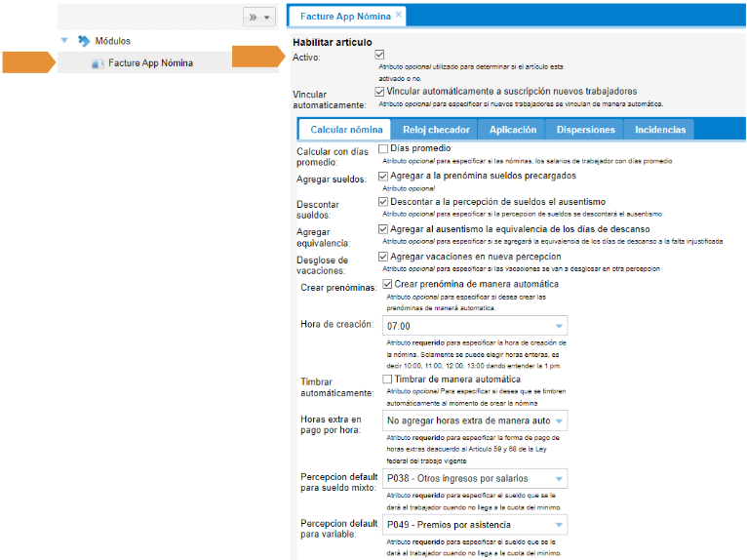This screenshot has height=560, width=747.
Task: Open the Incidencias tab
Action: tap(659, 130)
